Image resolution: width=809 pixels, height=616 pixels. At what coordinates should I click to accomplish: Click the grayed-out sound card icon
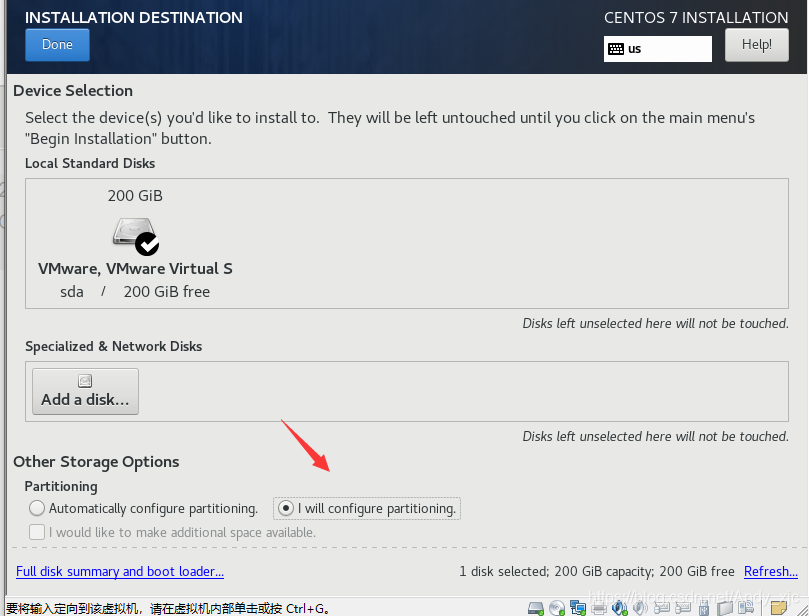tap(640, 608)
